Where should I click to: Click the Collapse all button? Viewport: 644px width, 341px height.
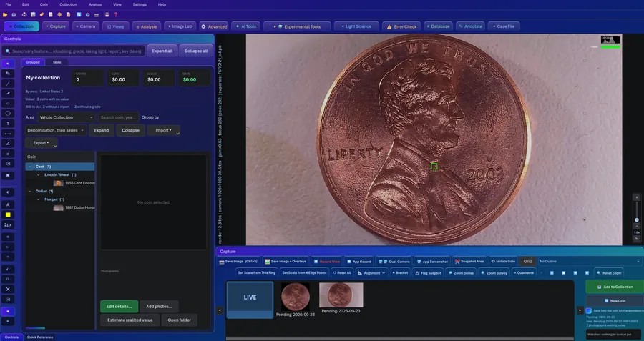[196, 51]
